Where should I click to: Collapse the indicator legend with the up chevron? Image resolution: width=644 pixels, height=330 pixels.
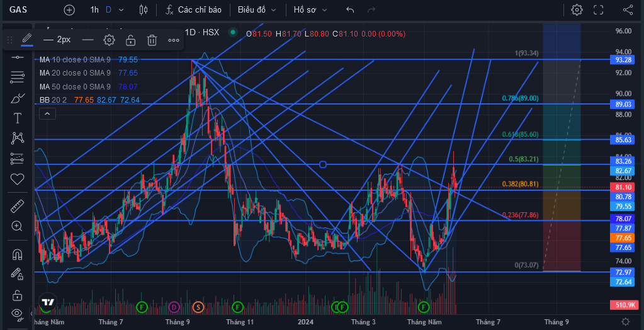pyautogui.click(x=47, y=113)
